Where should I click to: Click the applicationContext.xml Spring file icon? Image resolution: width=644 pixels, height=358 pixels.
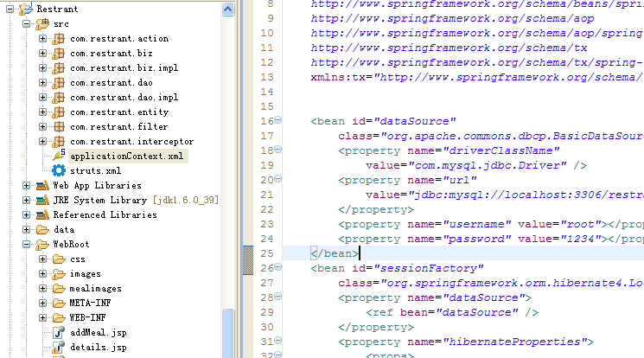point(59,156)
